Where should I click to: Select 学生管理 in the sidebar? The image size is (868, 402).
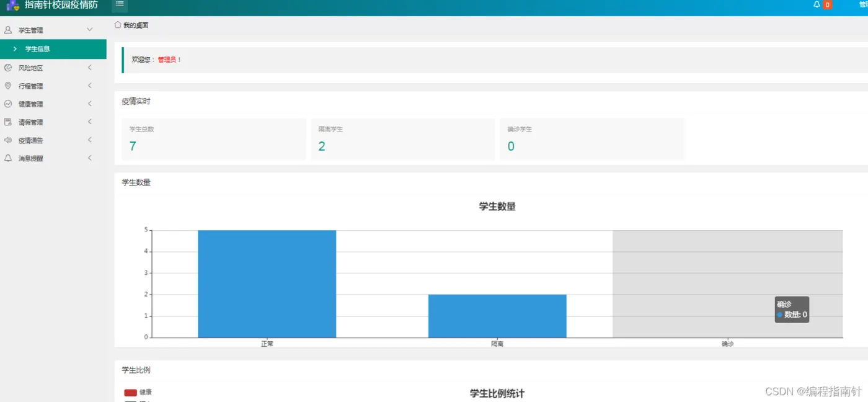pyautogui.click(x=31, y=30)
